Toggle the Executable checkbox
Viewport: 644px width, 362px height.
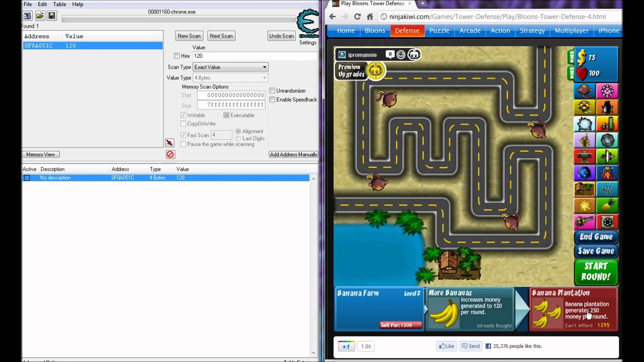coord(226,115)
